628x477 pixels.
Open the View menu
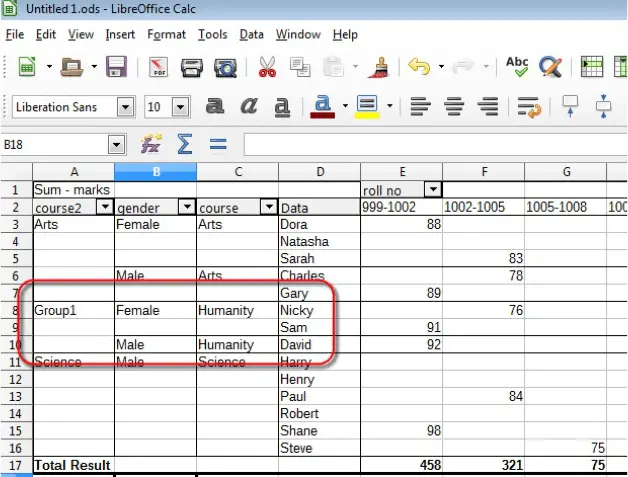tap(81, 34)
